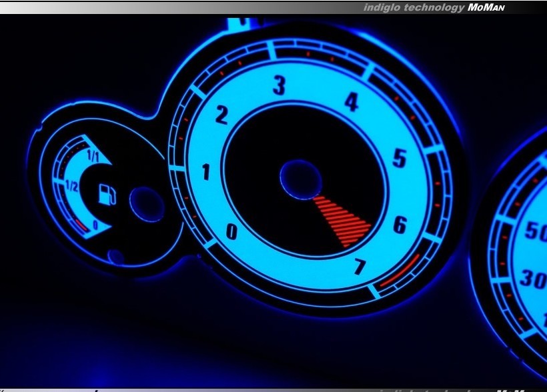547x392 pixels.
Task: Click the fuel pump icon
Action: click(x=107, y=194)
